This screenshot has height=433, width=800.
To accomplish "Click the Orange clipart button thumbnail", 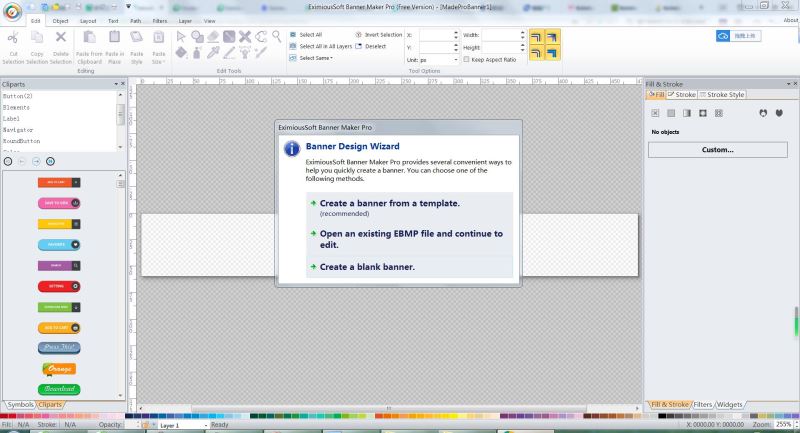I will (59, 369).
